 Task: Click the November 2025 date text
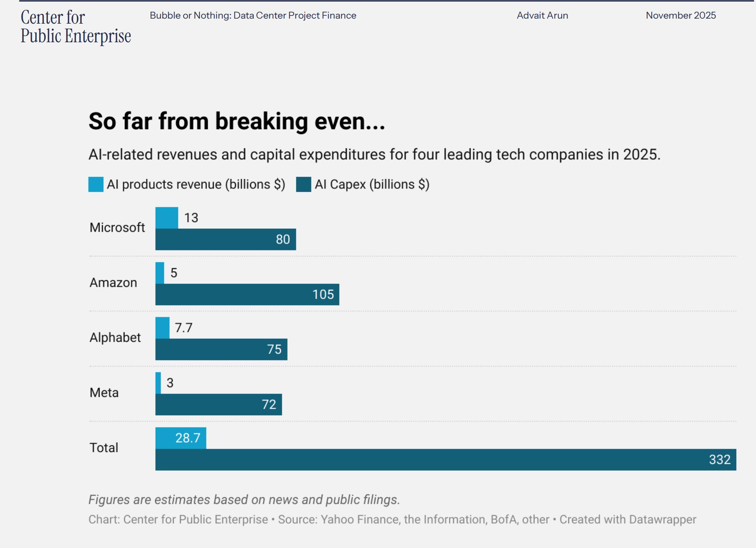click(x=681, y=16)
